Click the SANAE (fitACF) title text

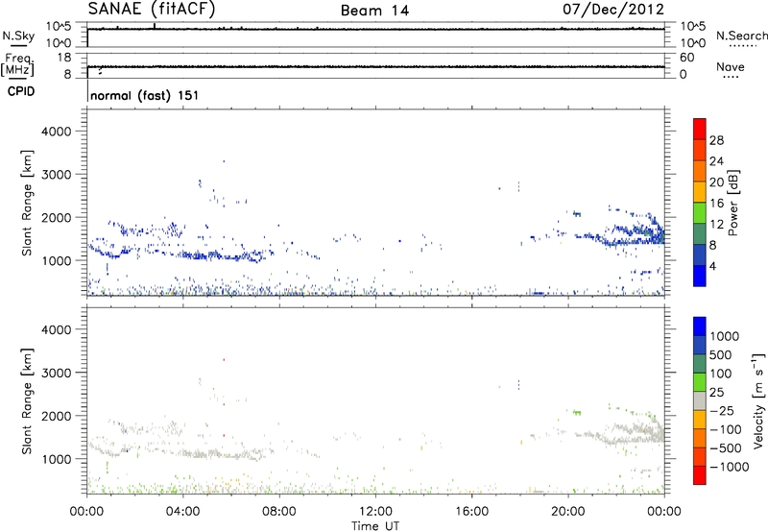click(x=152, y=9)
